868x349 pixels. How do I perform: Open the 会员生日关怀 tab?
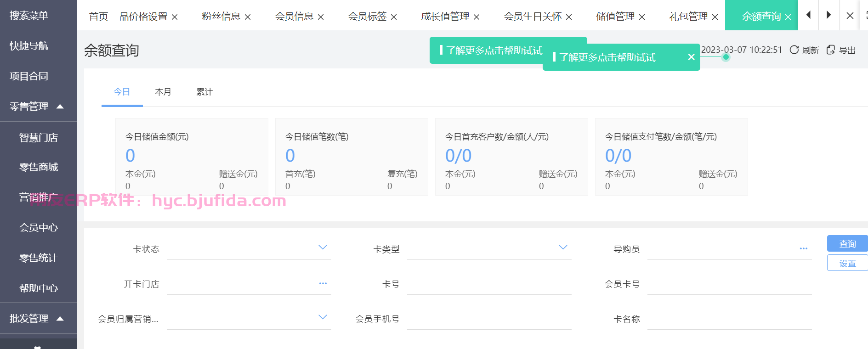tap(533, 17)
